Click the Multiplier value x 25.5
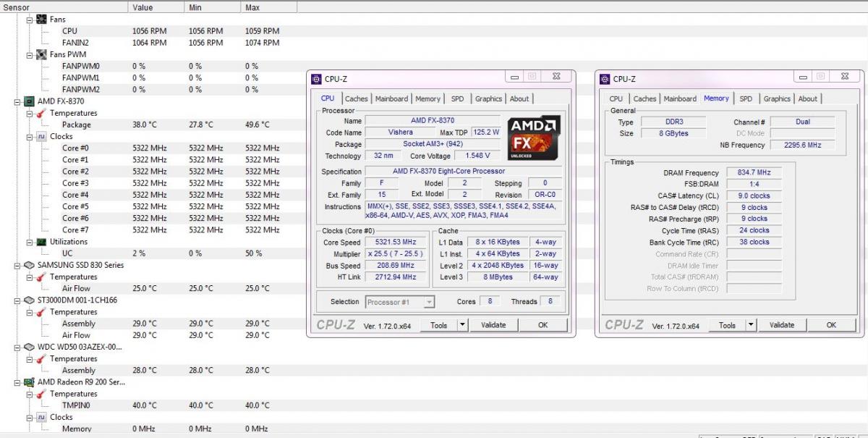This screenshot has width=868, height=438. tap(396, 254)
